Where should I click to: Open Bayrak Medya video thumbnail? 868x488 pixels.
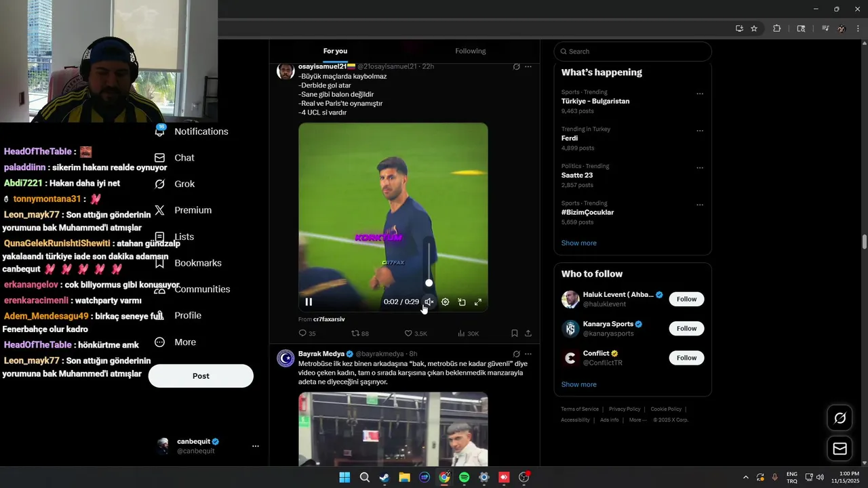[x=393, y=428]
